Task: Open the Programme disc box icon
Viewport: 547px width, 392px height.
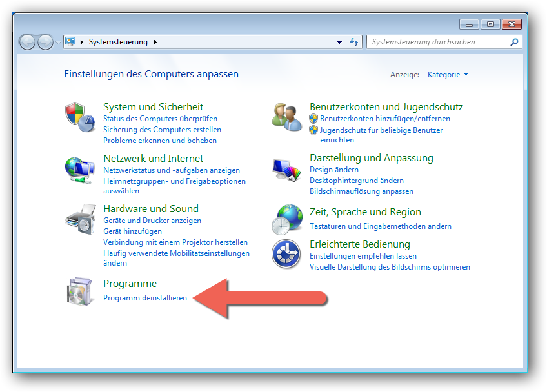Action: click(79, 291)
